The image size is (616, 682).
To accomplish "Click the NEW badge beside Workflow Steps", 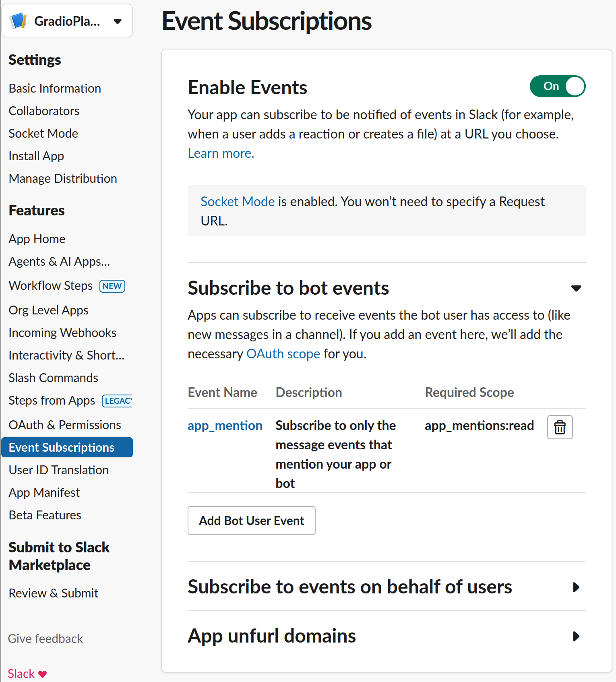I will [x=112, y=286].
